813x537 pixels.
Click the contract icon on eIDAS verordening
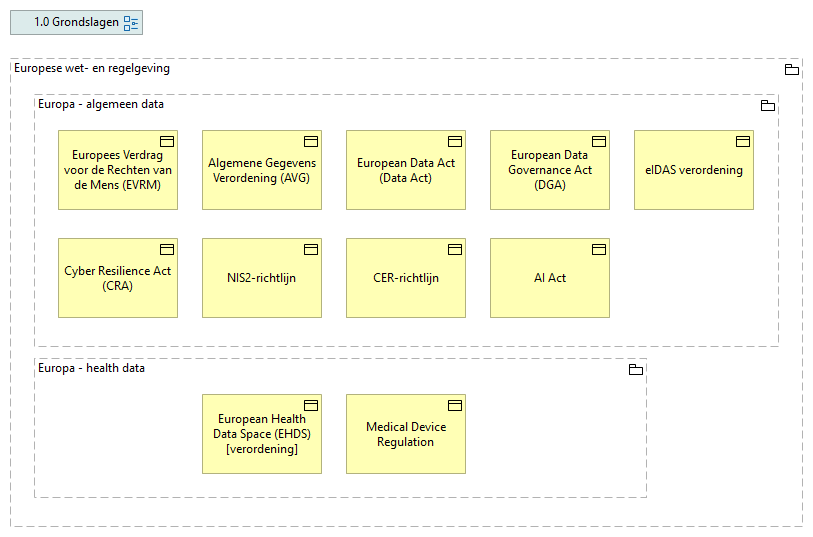point(743,141)
